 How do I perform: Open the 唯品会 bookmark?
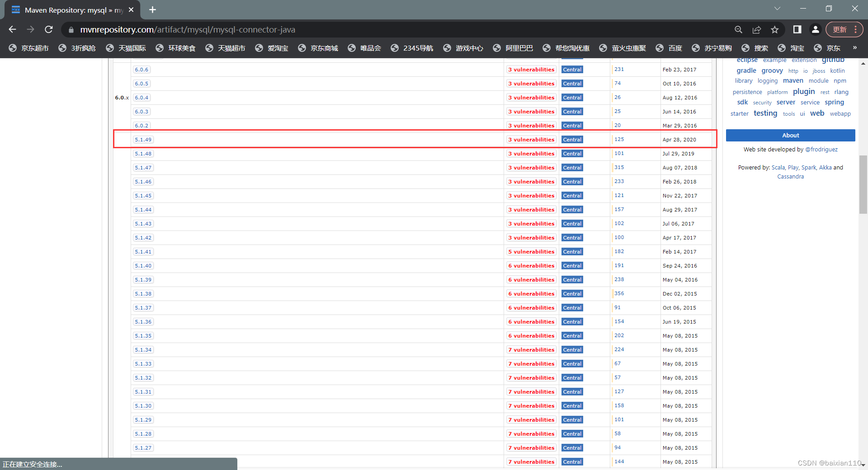point(364,48)
